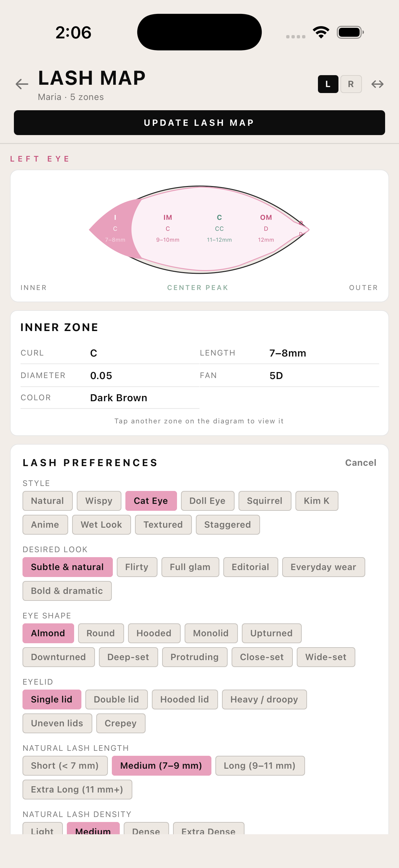Switch to the right eye R tab
The height and width of the screenshot is (868, 399).
[x=351, y=84]
